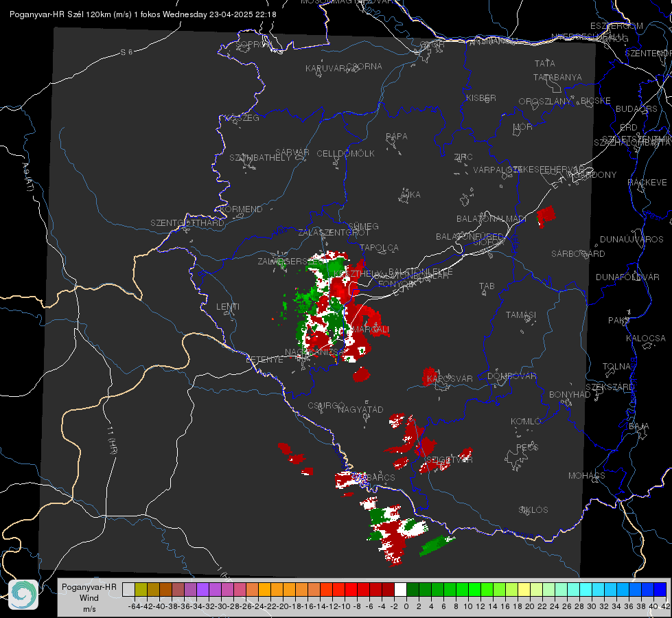The height and width of the screenshot is (618, 672).
Task: Click the BAJA city label
Action: coord(639,426)
